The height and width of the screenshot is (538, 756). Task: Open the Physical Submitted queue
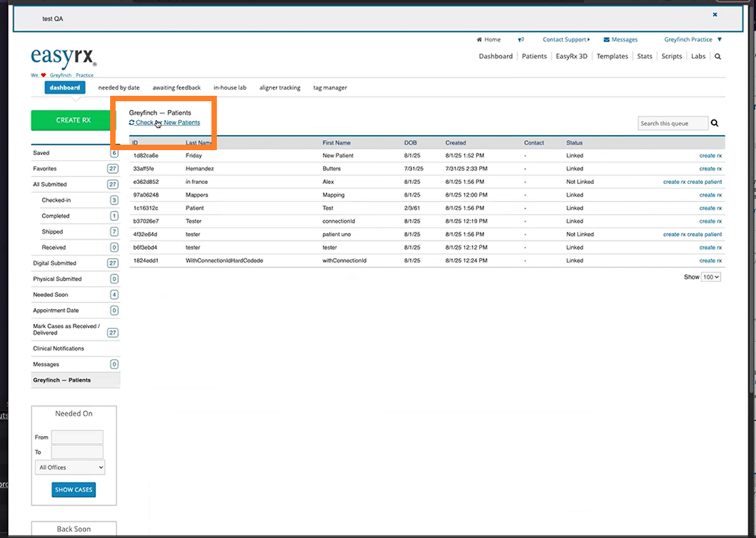click(x=75, y=279)
